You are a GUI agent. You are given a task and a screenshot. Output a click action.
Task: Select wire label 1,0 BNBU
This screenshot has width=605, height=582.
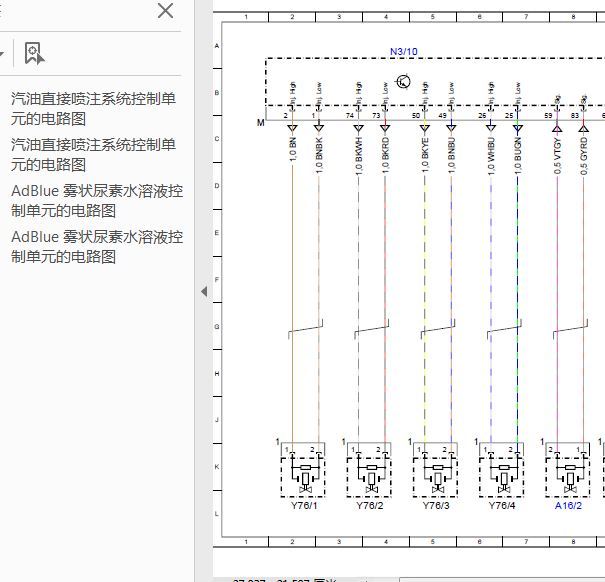click(x=451, y=156)
